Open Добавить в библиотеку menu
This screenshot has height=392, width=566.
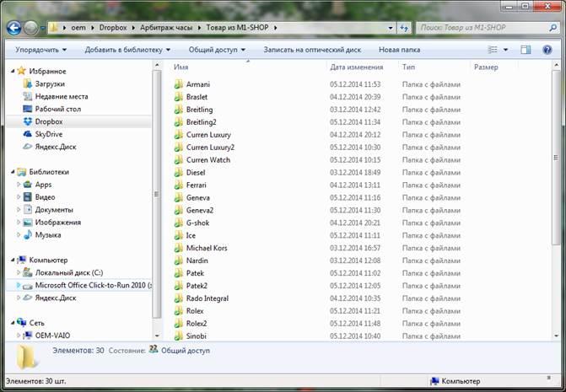tap(127, 50)
